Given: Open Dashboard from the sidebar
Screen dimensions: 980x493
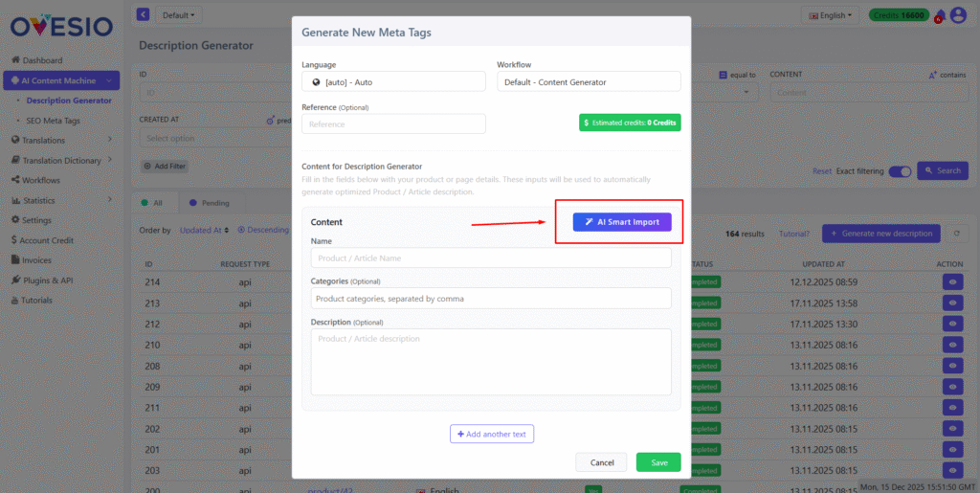Looking at the screenshot, I should click(42, 60).
